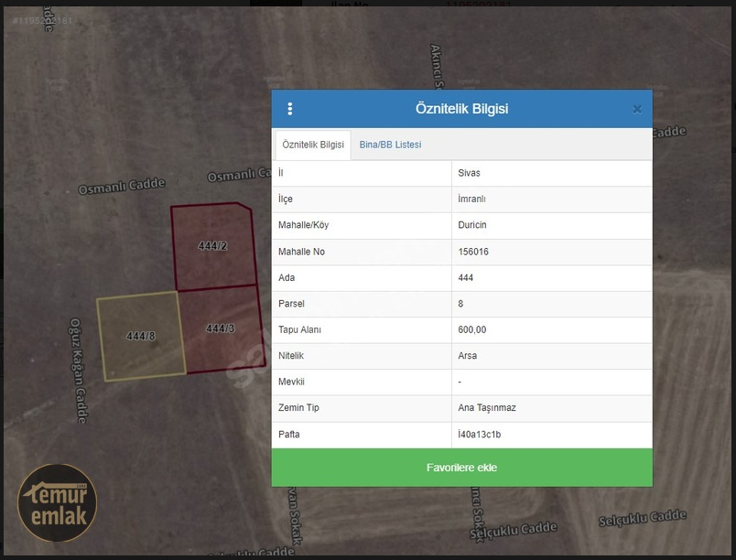The width and height of the screenshot is (736, 560).
Task: Click the Sivas value in İl row
Action: [x=469, y=173]
